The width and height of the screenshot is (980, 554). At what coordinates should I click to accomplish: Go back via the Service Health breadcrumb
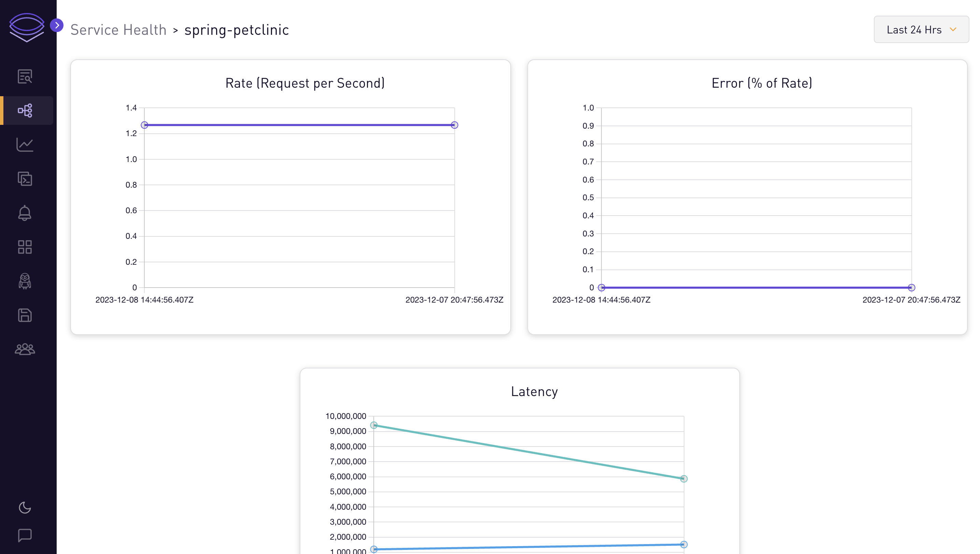coord(118,30)
